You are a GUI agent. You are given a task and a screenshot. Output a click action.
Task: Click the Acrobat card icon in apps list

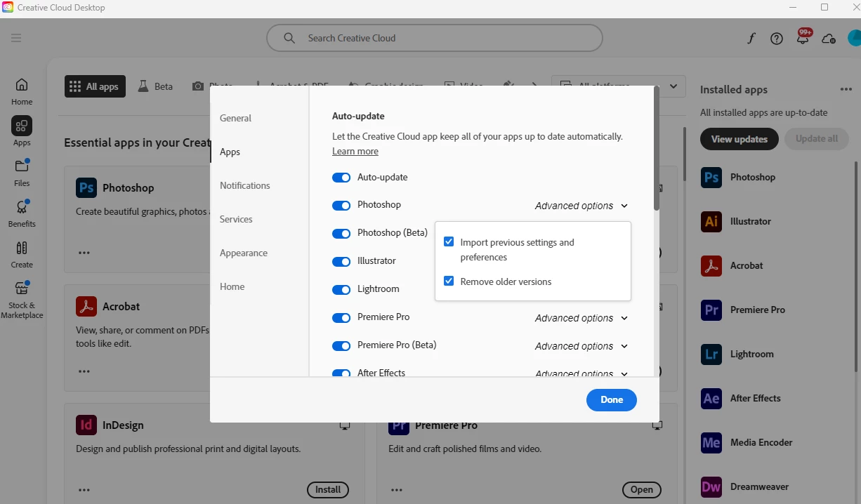click(x=86, y=306)
